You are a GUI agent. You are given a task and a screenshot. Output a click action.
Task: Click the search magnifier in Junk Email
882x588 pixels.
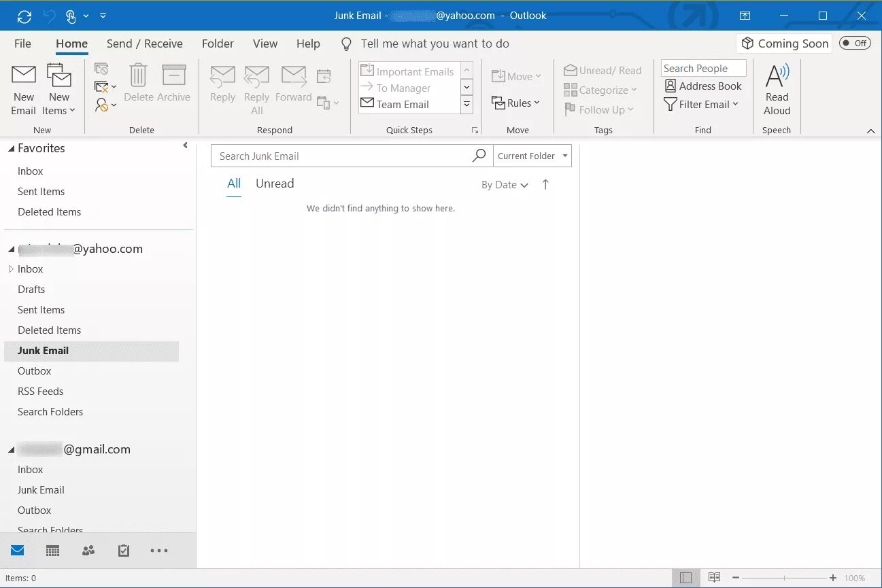click(x=479, y=156)
